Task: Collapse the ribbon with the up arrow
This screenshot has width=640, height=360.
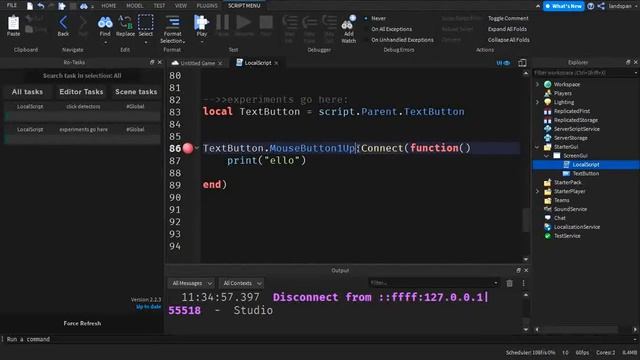Action: [x=538, y=6]
